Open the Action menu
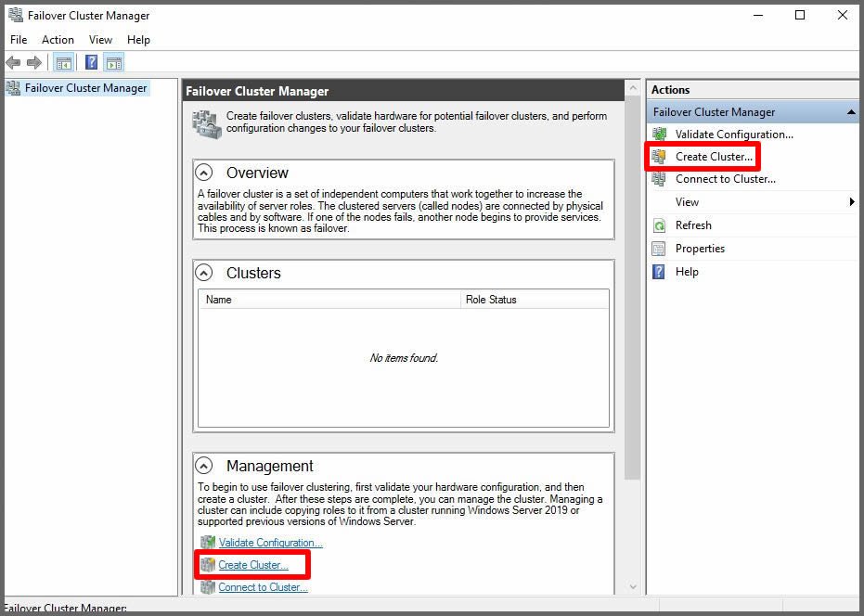 58,40
